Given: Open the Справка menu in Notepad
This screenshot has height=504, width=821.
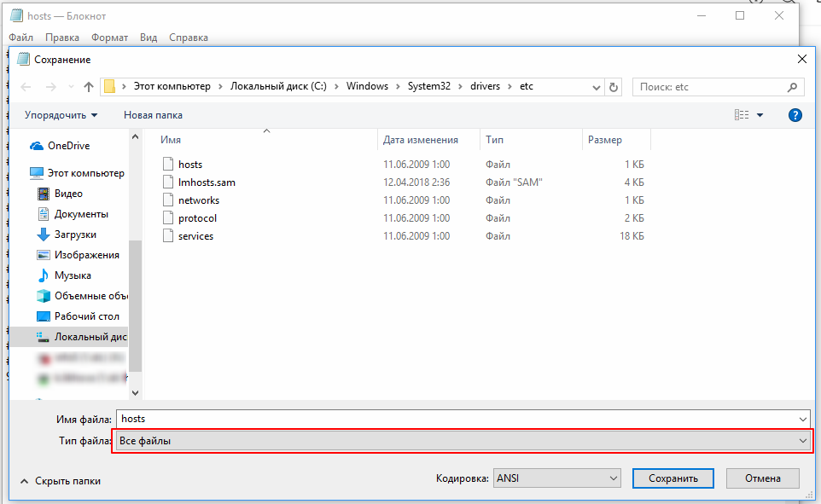Looking at the screenshot, I should [189, 38].
